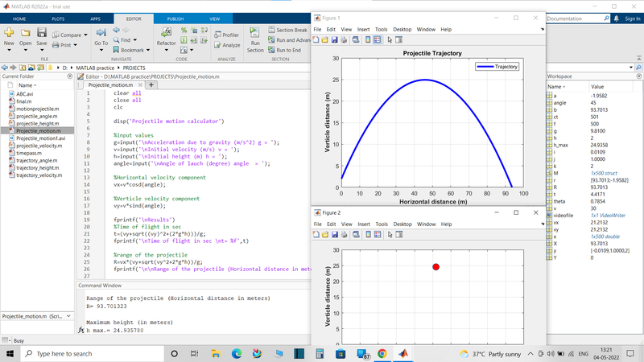Image resolution: width=644 pixels, height=362 pixels.
Task: Click the Section Break button
Action: pyautogui.click(x=289, y=30)
